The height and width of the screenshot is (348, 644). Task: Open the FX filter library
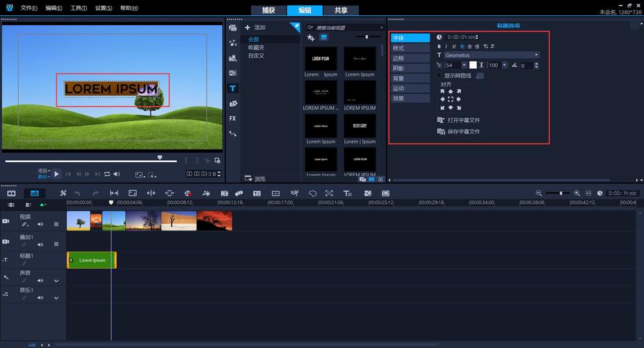pos(232,118)
